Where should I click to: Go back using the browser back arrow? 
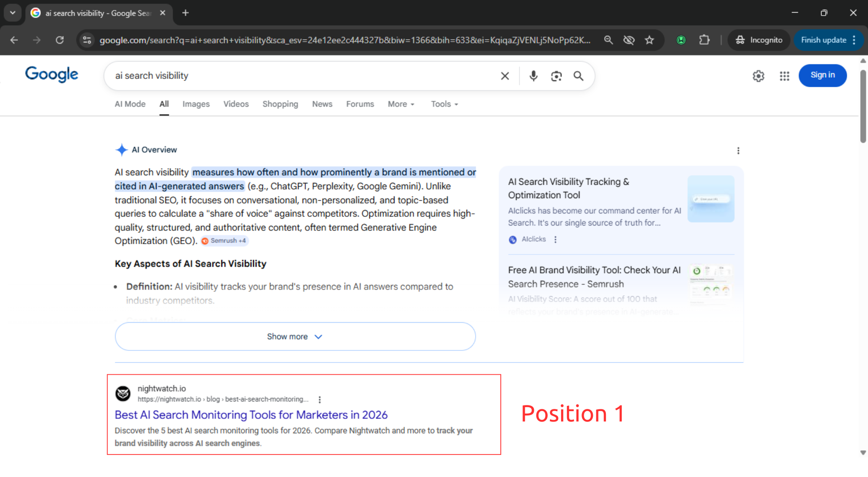click(14, 40)
